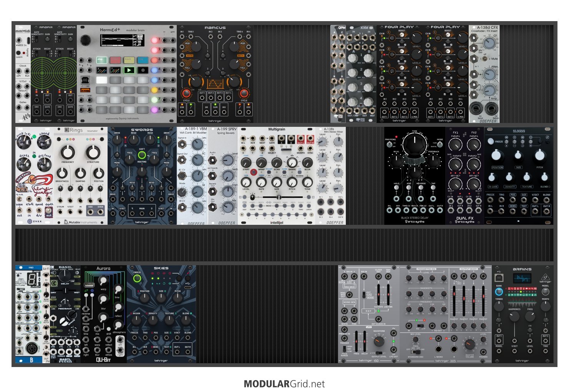This screenshot has width=569, height=392.
Task: Click the Freeze button on Clouds
Action: coord(491,141)
